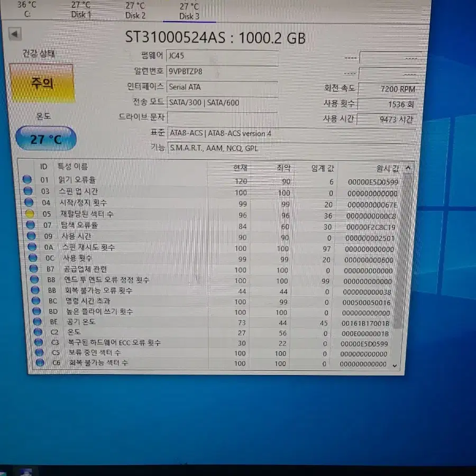The width and height of the screenshot is (476, 476).
Task: Select the row 회복 불가능 오류 횟수
Action: coord(213,291)
